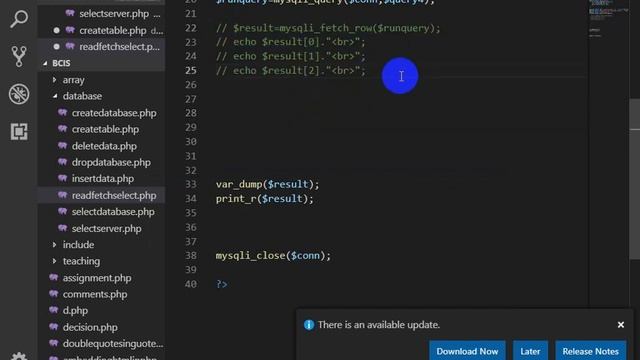Screen dimensions: 640x360
Task: Open the Debug view icon
Action: click(19, 94)
